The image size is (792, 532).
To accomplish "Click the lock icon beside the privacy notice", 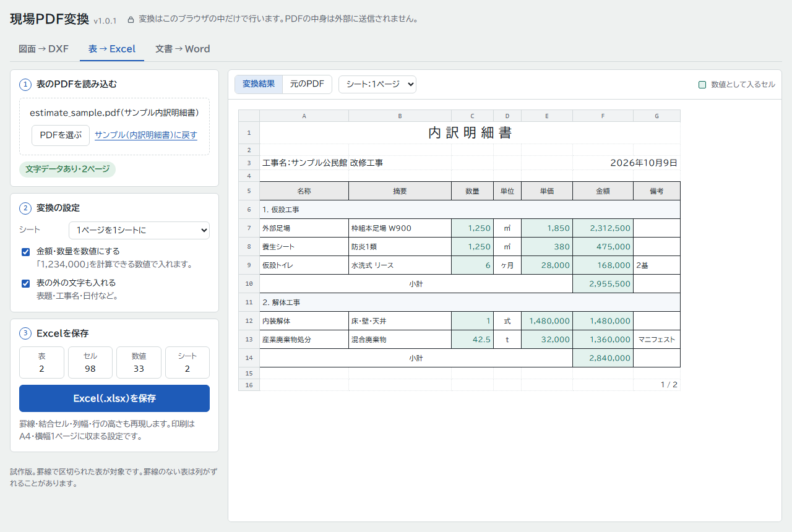I will pyautogui.click(x=131, y=20).
